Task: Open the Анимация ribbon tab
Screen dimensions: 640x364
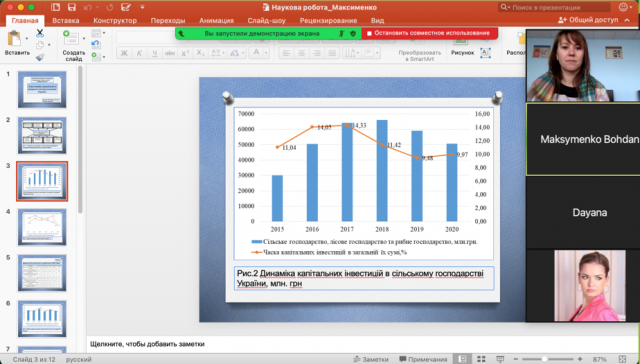Action: pyautogui.click(x=216, y=20)
